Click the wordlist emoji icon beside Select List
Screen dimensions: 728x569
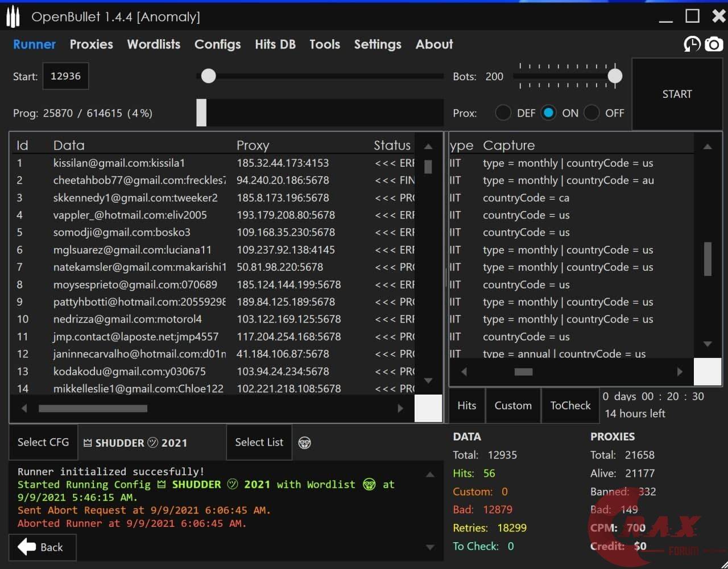305,443
